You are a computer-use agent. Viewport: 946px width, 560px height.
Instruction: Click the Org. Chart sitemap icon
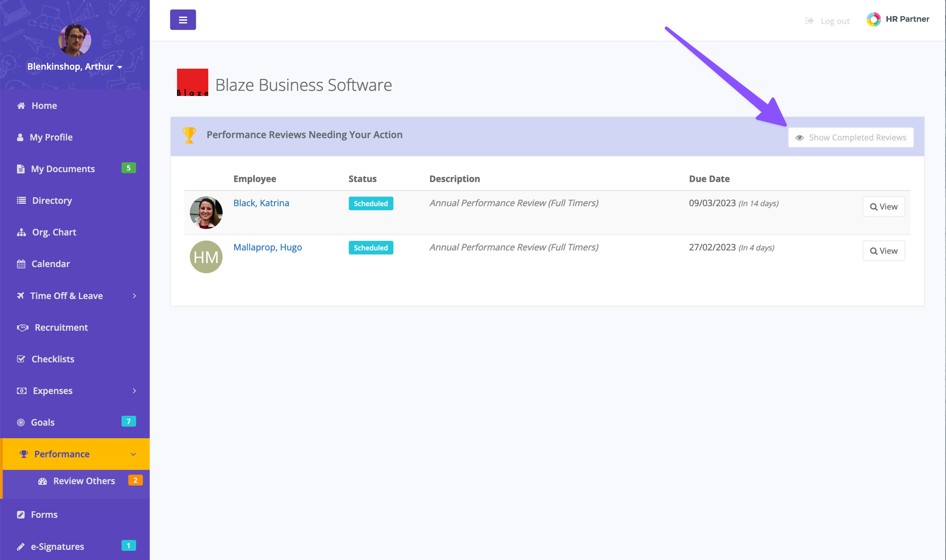[x=21, y=232]
